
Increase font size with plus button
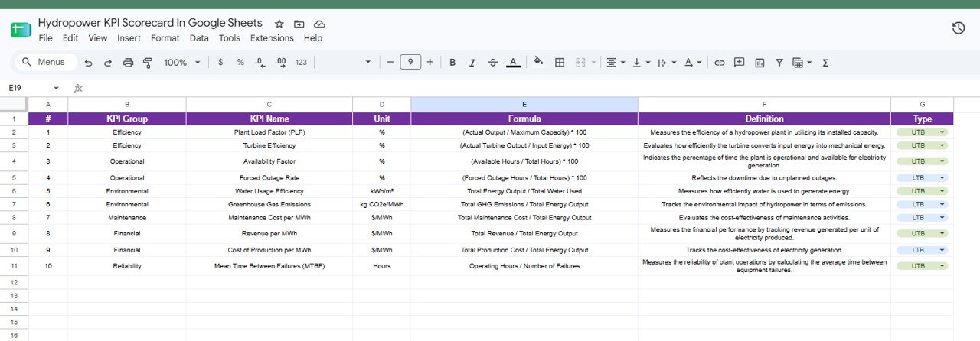tap(430, 63)
